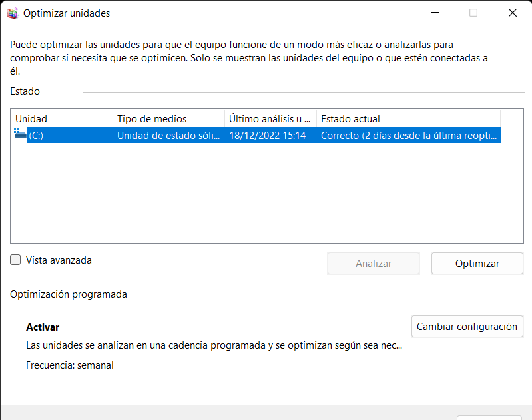Select the (C:) drive row label
Image resolution: width=532 pixels, height=420 pixels.
click(x=36, y=136)
